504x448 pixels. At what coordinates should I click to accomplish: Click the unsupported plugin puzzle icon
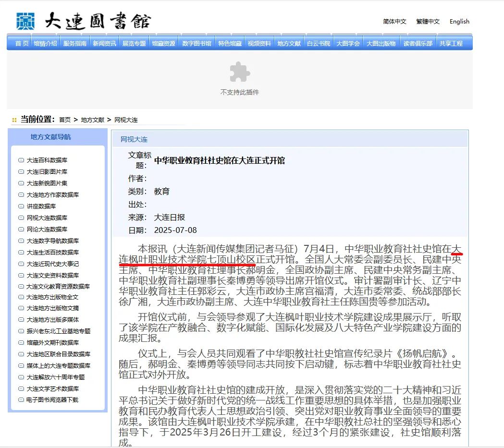click(x=239, y=72)
